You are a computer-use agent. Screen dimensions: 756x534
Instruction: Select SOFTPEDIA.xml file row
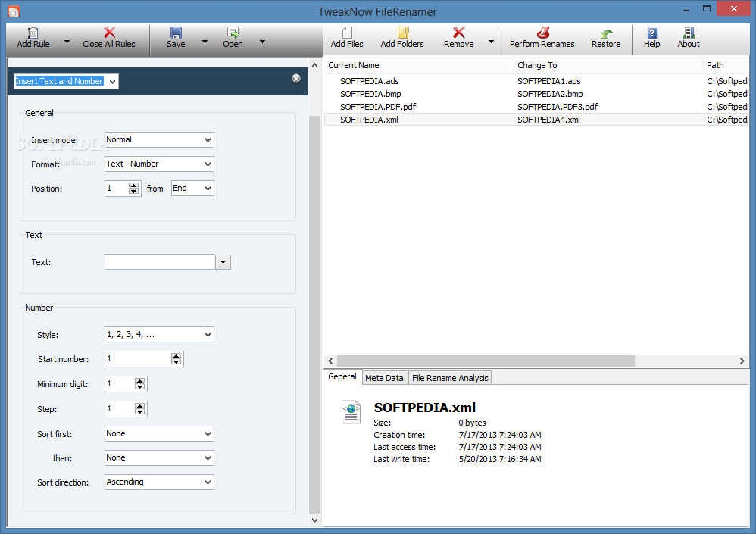click(x=536, y=120)
